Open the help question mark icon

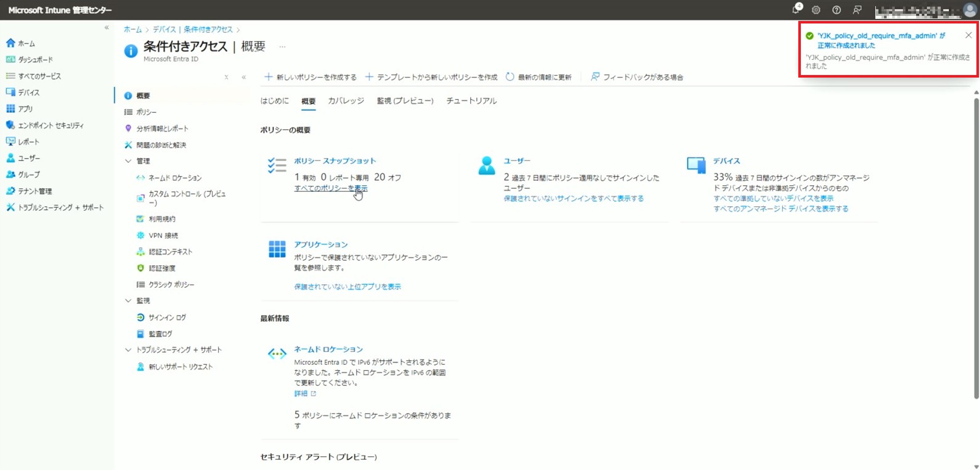837,10
